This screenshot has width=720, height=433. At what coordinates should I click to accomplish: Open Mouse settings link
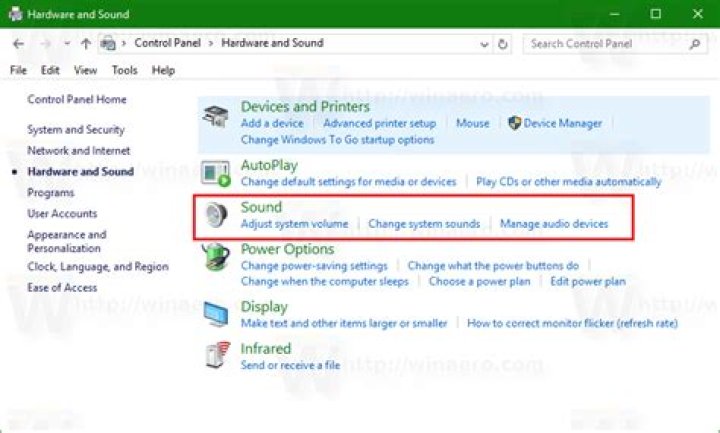click(x=472, y=124)
